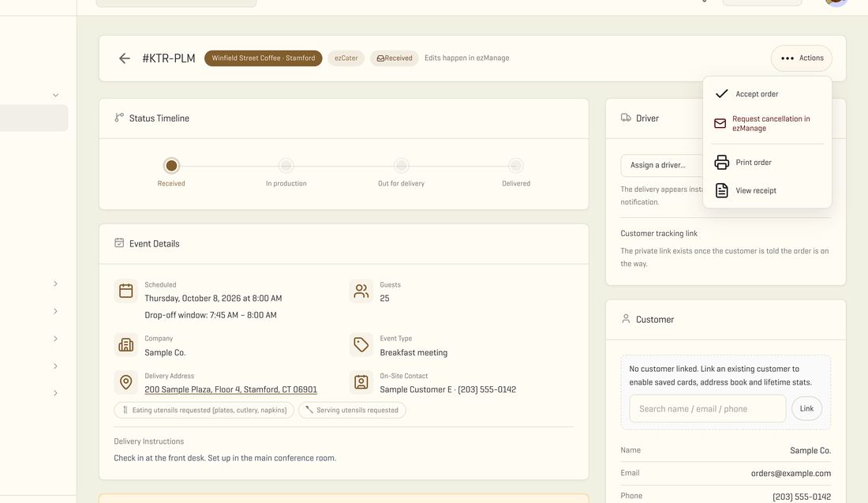Click the Guests people icon
Screen dimensions: 868x503
pos(361,291)
